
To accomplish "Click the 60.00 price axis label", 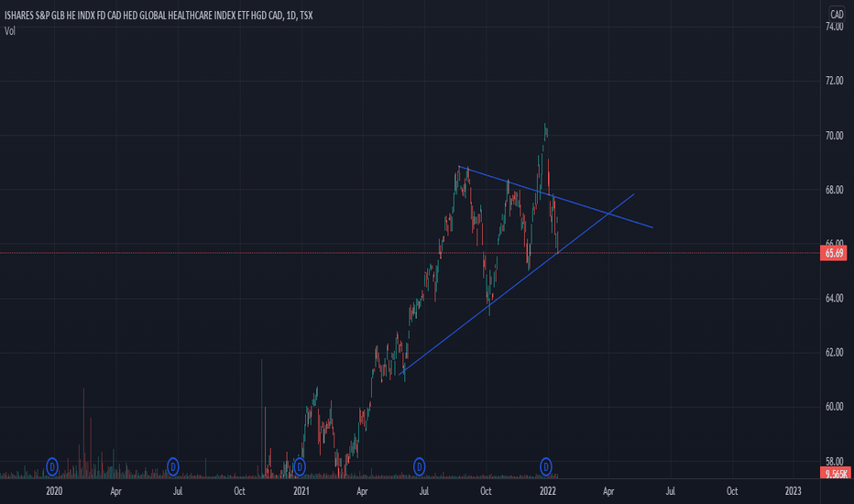I will [834, 407].
